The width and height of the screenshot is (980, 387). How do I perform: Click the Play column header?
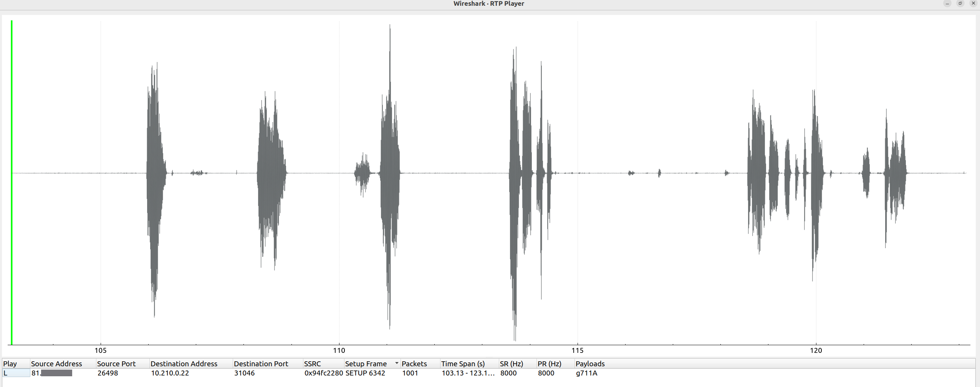(10, 364)
